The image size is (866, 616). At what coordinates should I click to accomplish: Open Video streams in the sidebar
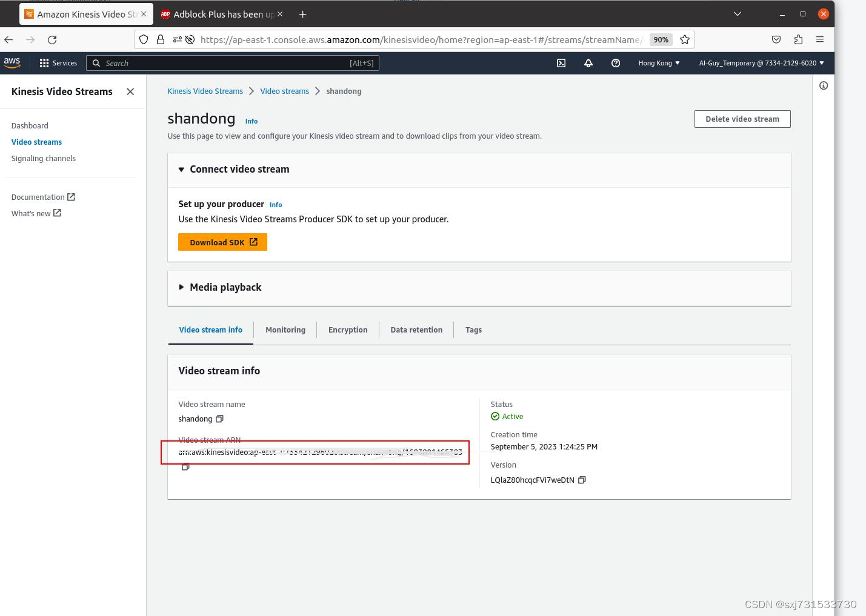pyautogui.click(x=36, y=142)
